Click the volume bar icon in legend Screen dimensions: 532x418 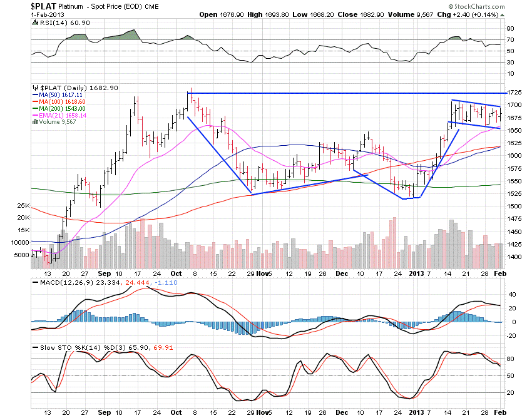(34, 122)
